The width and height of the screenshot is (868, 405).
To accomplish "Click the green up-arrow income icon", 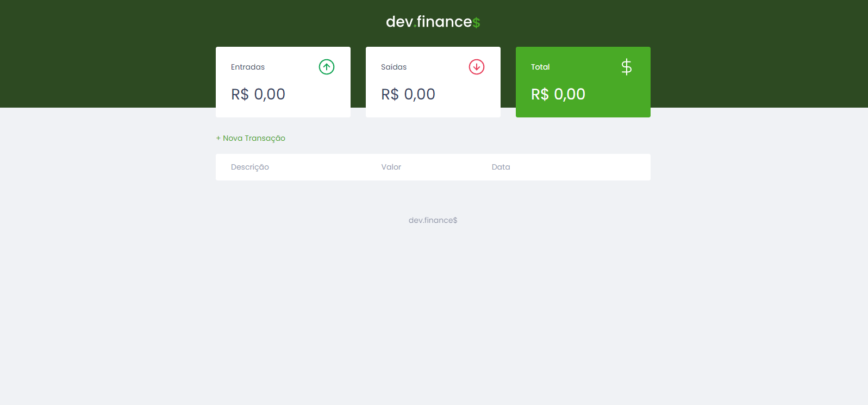I will point(327,67).
